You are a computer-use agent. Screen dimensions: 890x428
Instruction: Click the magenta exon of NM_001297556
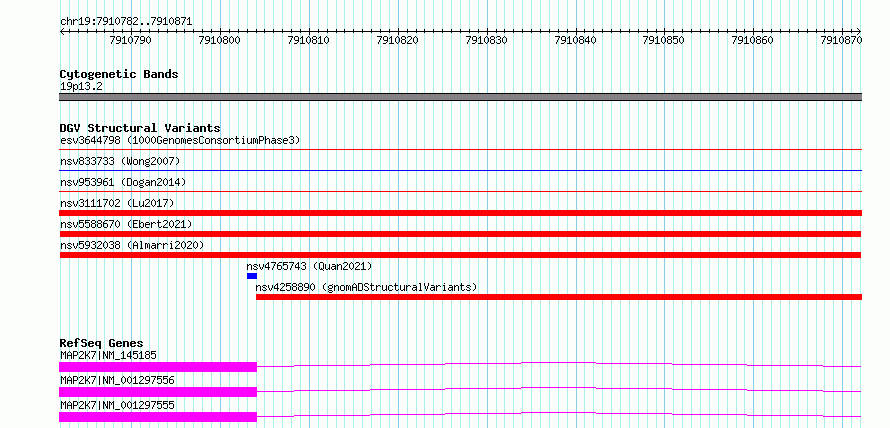pos(158,392)
